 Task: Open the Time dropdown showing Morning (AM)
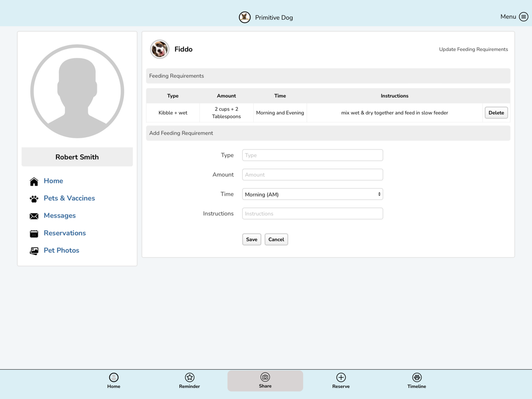coord(312,194)
